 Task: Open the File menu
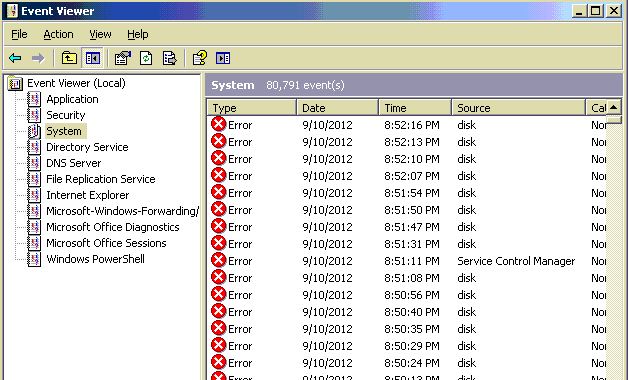tap(19, 34)
